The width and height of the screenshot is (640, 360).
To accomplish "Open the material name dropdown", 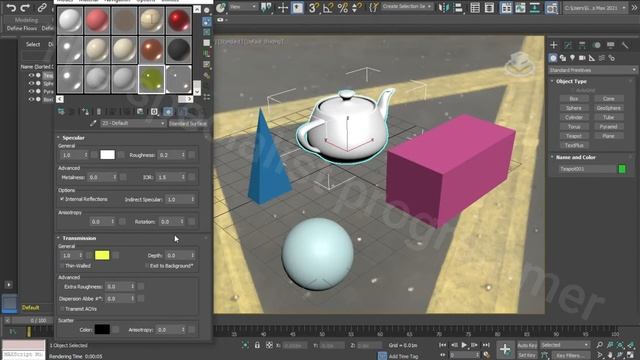I will 133,123.
